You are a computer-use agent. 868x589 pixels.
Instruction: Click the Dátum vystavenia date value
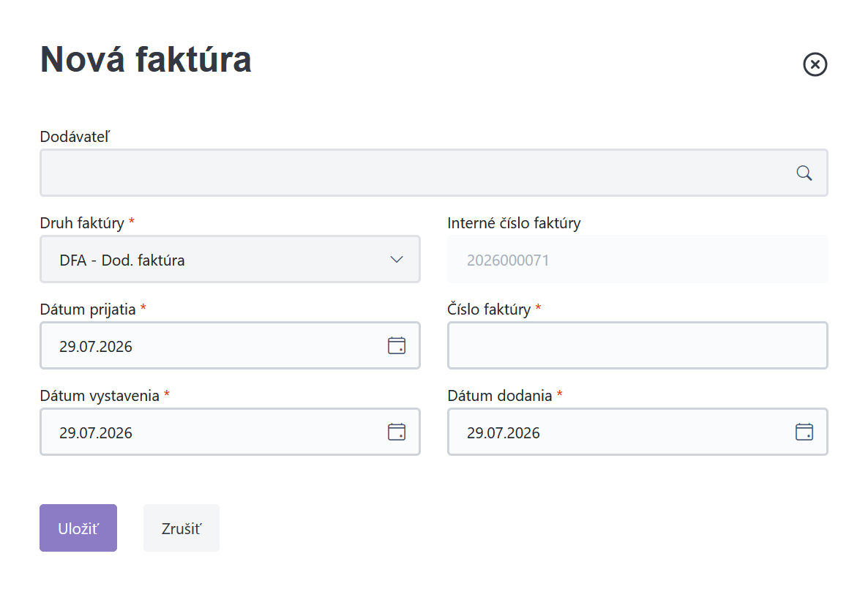point(96,433)
